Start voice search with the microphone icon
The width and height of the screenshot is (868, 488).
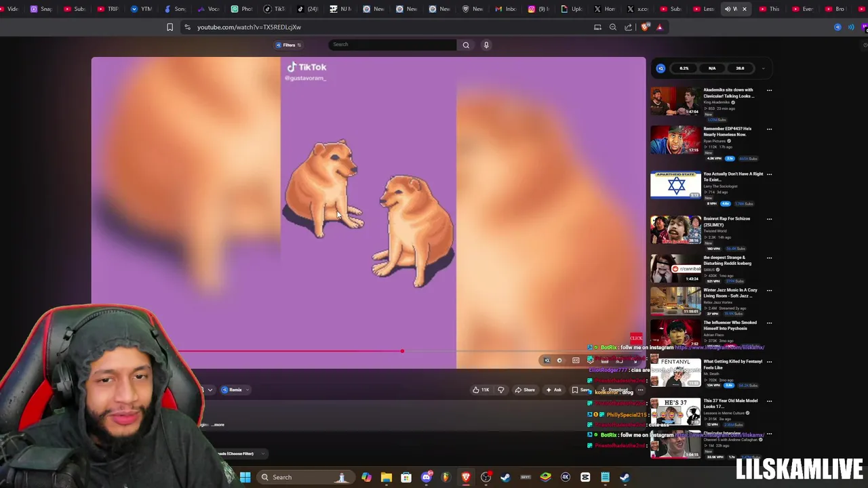coord(486,45)
